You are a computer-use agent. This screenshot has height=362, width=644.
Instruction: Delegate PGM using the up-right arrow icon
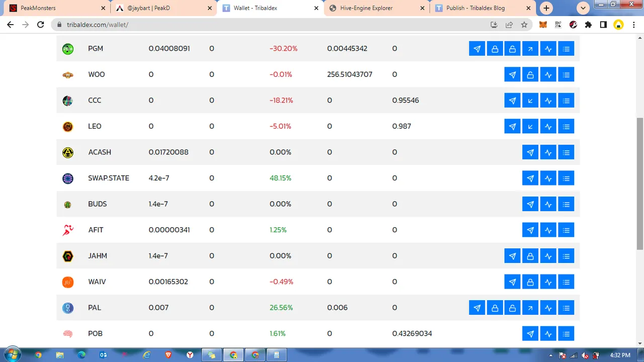click(530, 49)
